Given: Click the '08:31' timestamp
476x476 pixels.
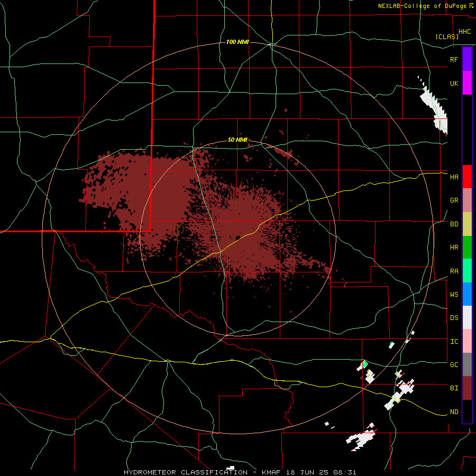Looking at the screenshot, I should click(346, 472).
